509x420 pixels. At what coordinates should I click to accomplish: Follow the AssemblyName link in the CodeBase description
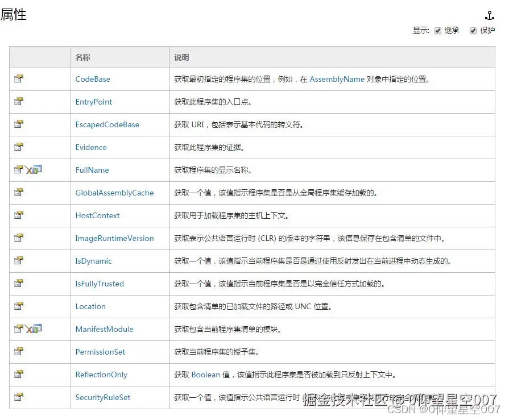click(337, 79)
